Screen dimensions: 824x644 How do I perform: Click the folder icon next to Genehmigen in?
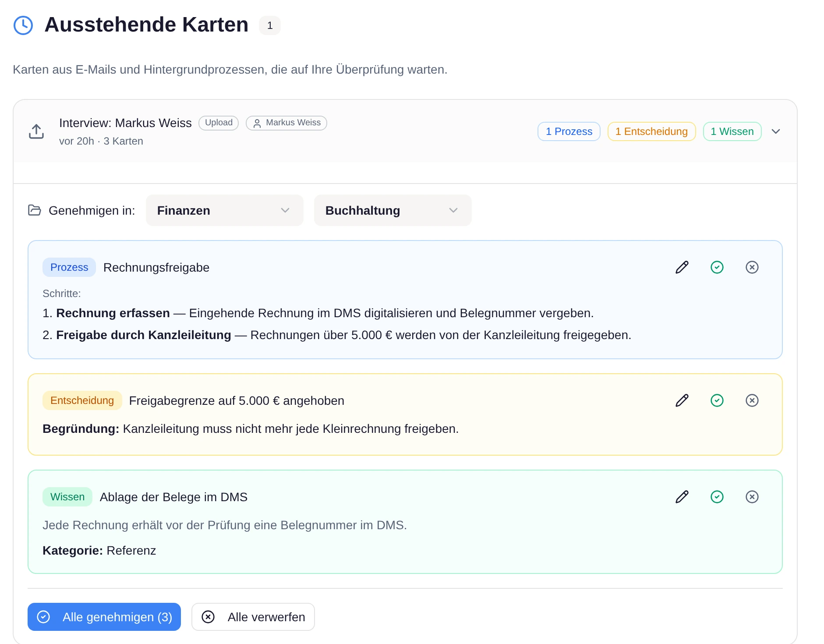[35, 210]
